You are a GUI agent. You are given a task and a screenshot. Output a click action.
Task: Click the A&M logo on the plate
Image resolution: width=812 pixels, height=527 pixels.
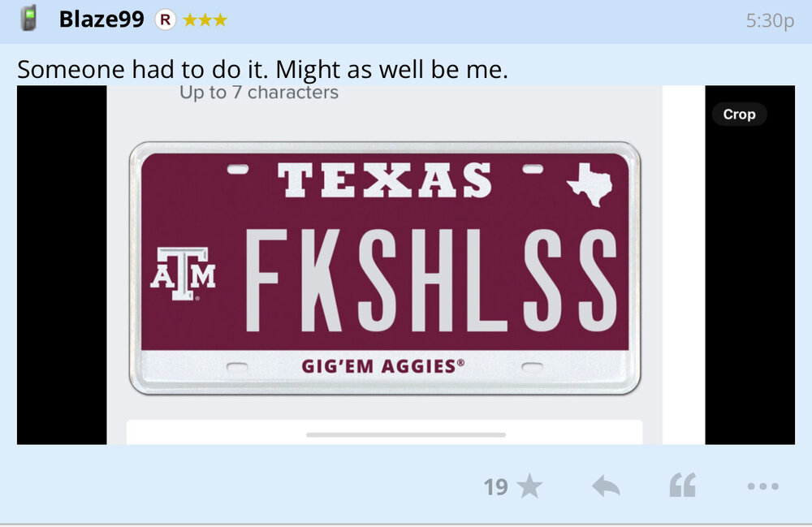183,273
